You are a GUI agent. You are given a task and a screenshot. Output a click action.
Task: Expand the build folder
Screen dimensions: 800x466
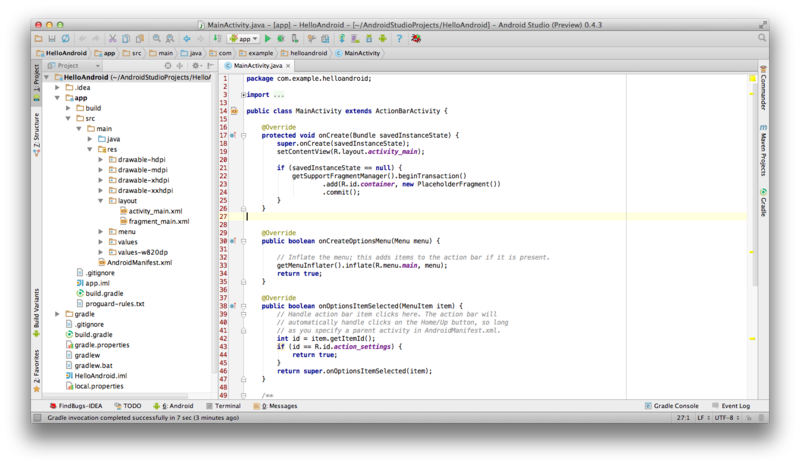coord(68,108)
